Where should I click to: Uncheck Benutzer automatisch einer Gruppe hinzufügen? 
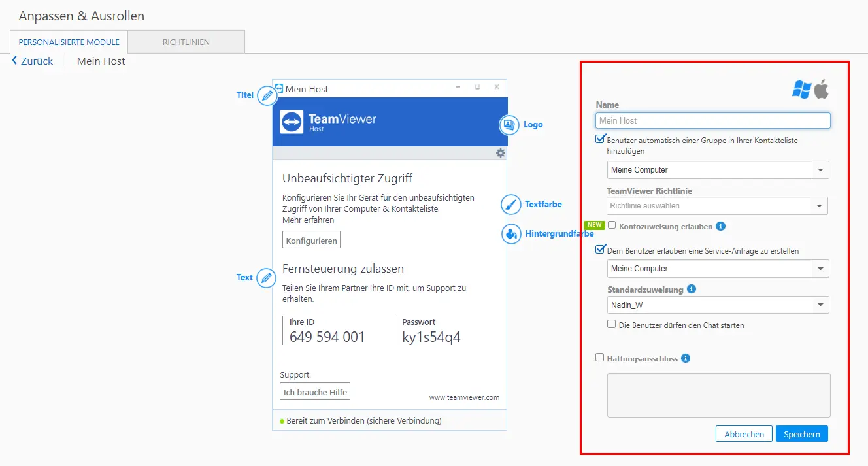pos(600,139)
